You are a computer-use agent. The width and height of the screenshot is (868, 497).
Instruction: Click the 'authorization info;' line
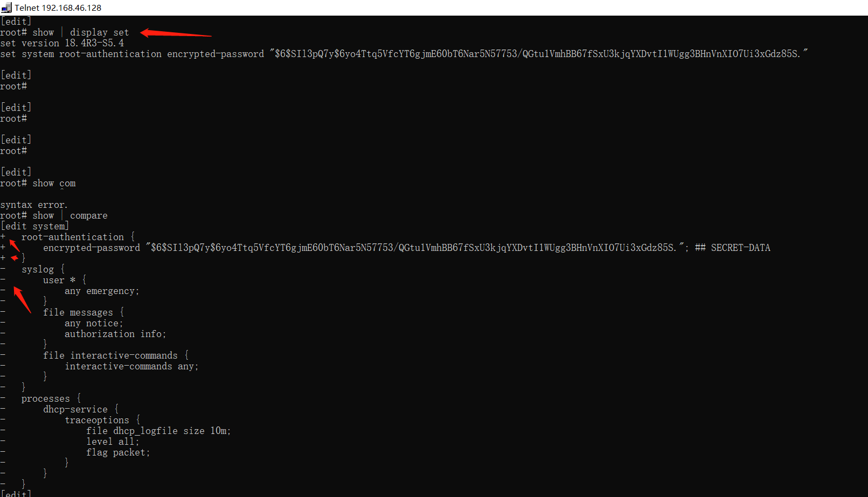point(115,334)
